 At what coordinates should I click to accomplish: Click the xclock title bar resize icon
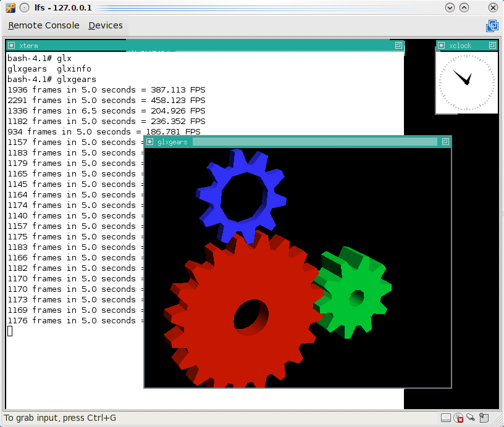[492, 45]
